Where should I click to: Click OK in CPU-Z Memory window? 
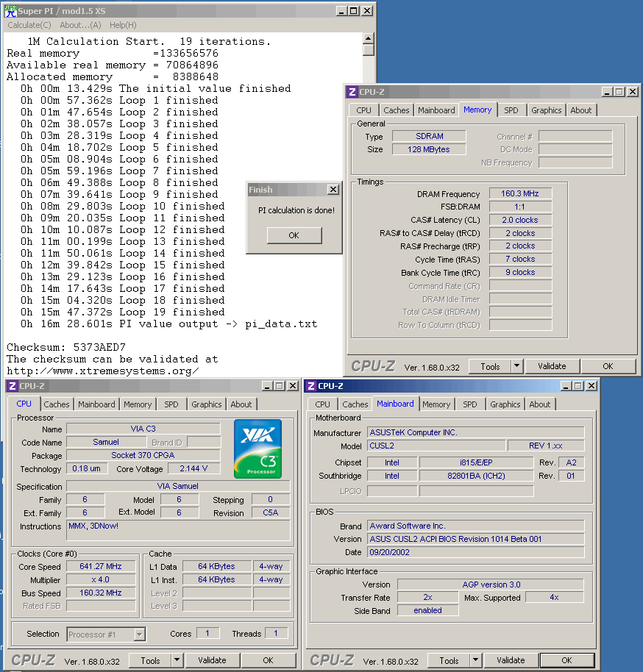[608, 366]
